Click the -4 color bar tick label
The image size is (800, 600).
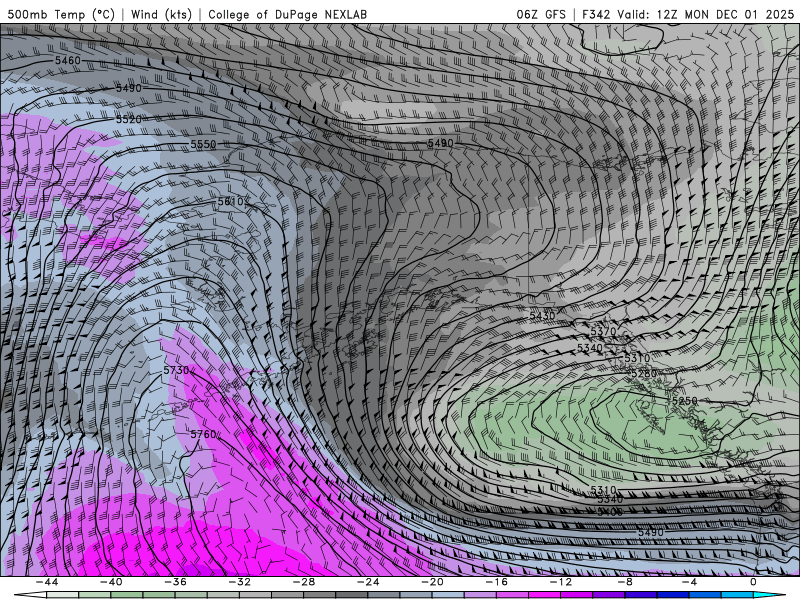tap(690, 582)
